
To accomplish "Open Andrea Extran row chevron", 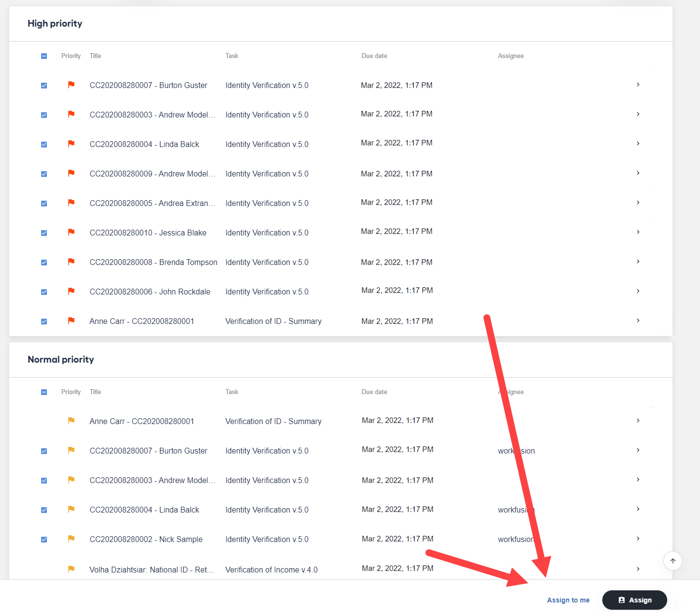I will tap(638, 203).
